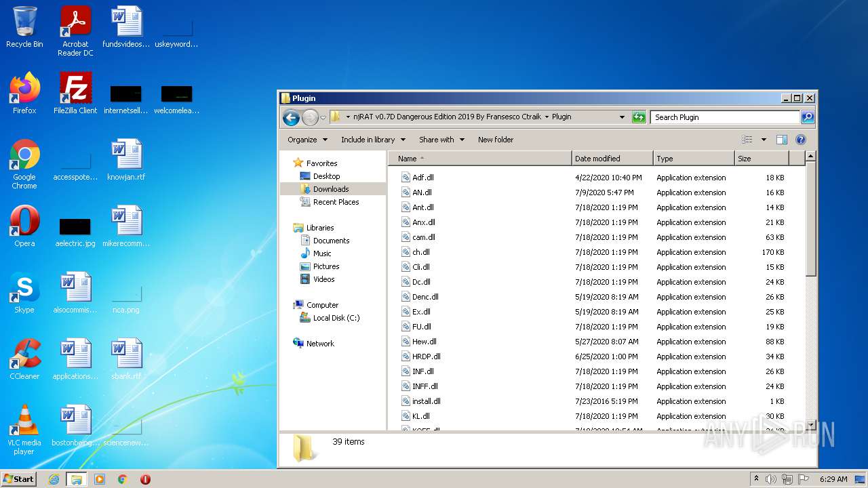The image size is (868, 488).
Task: Open the Chrome taskbar icon
Action: 123,479
